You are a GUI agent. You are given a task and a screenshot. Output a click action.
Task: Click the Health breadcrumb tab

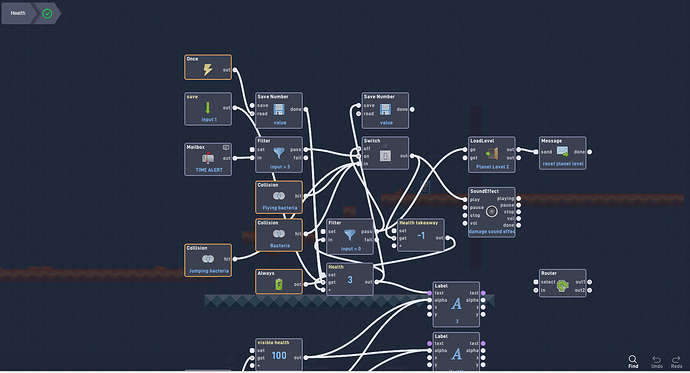(18, 13)
